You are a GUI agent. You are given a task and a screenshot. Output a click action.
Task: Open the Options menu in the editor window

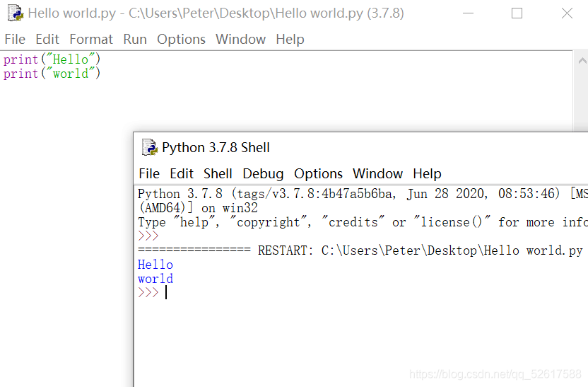181,39
